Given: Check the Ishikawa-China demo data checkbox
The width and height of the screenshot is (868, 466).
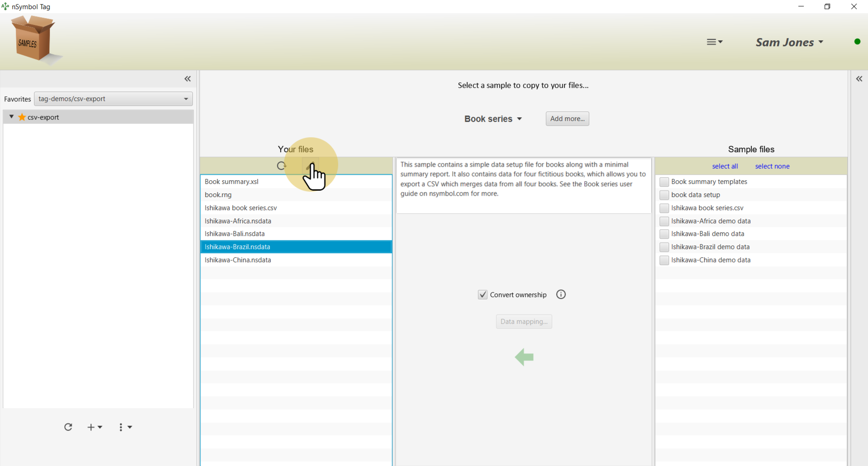Looking at the screenshot, I should click(664, 260).
